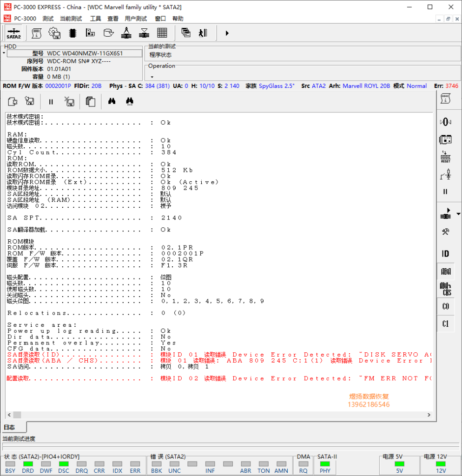
Task: Click the power switch icon in sidebar
Action: point(445,174)
